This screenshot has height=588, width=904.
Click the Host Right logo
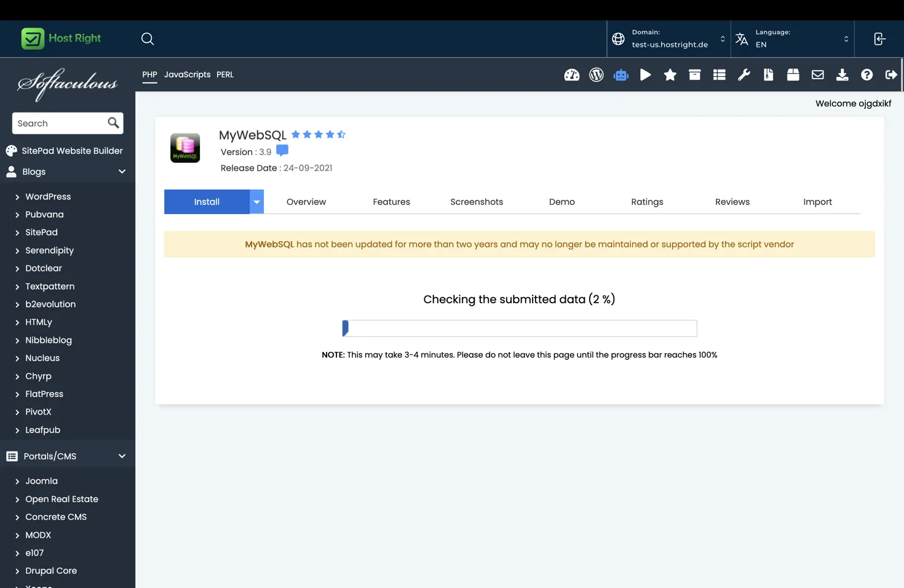pyautogui.click(x=61, y=38)
